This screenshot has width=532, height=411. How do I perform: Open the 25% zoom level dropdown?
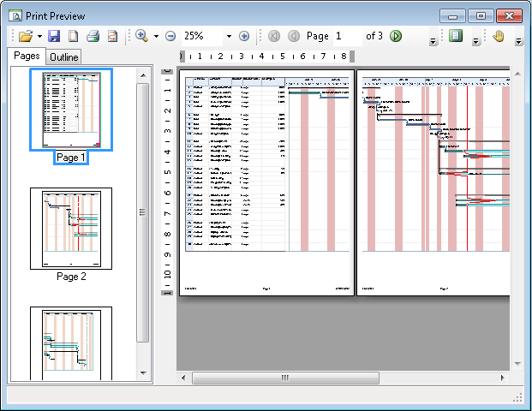point(229,36)
